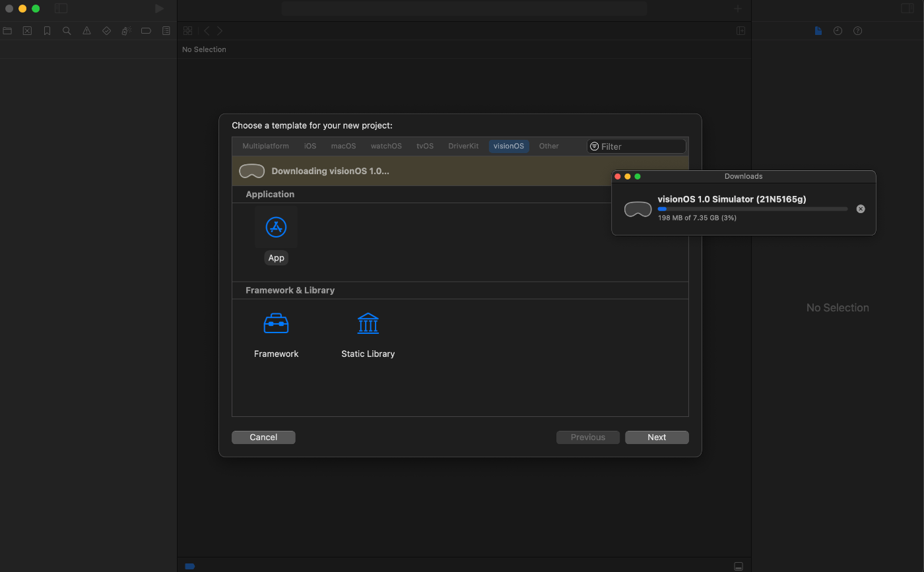Open the Bookmark navigator
The width and height of the screenshot is (924, 572).
click(x=47, y=31)
